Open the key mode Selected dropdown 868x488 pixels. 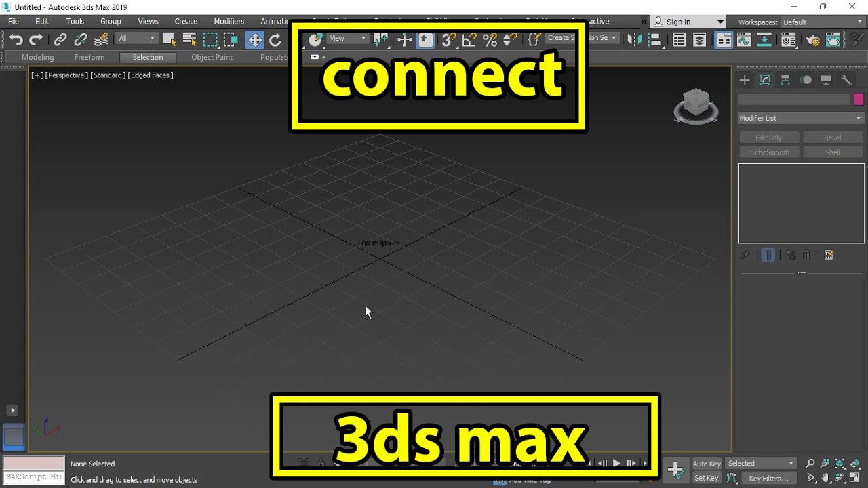pyautogui.click(x=761, y=464)
